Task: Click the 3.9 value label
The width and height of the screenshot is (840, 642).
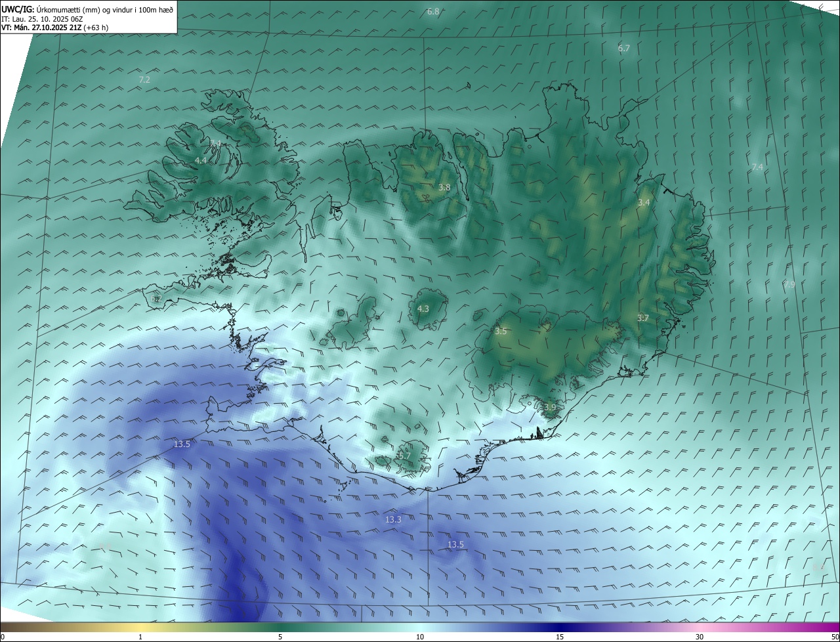Action: click(x=550, y=408)
